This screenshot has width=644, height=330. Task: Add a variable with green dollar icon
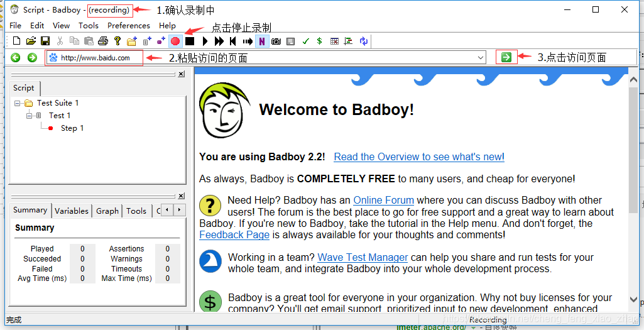point(320,41)
